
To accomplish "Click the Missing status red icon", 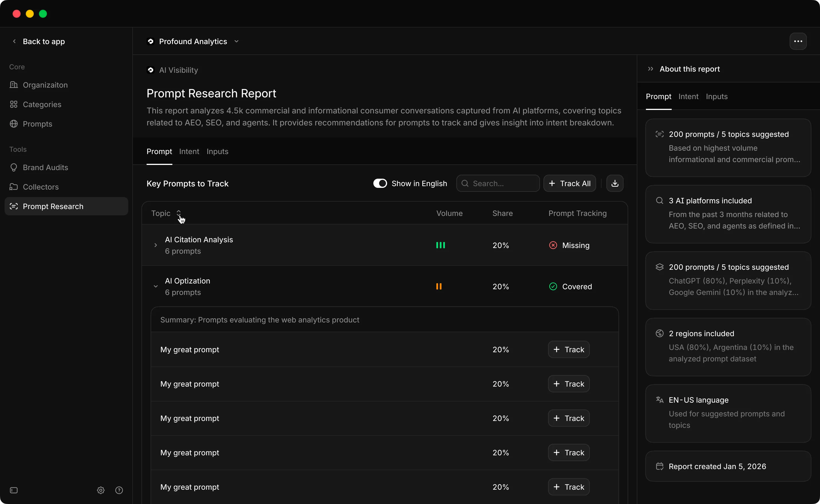I will [x=553, y=245].
